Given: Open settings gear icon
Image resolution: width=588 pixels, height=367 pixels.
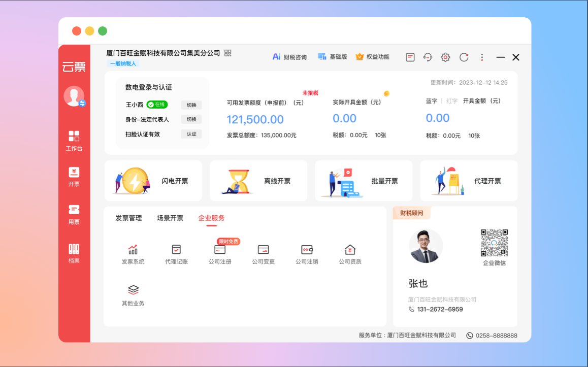Looking at the screenshot, I should pos(445,57).
